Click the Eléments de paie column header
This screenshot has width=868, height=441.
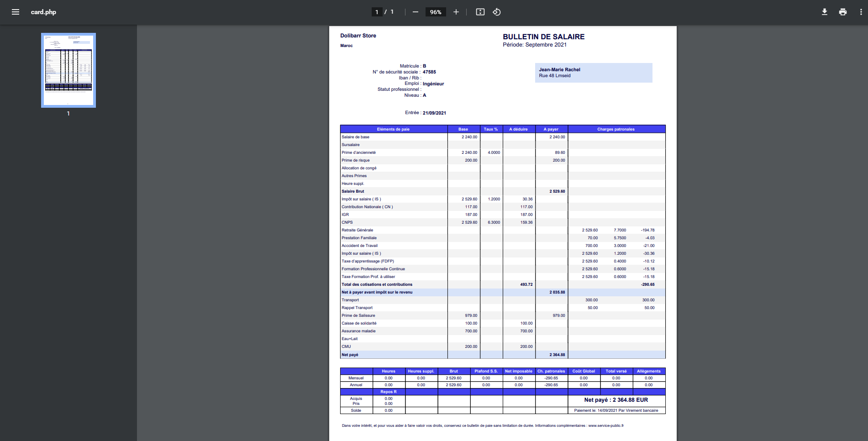(393, 129)
